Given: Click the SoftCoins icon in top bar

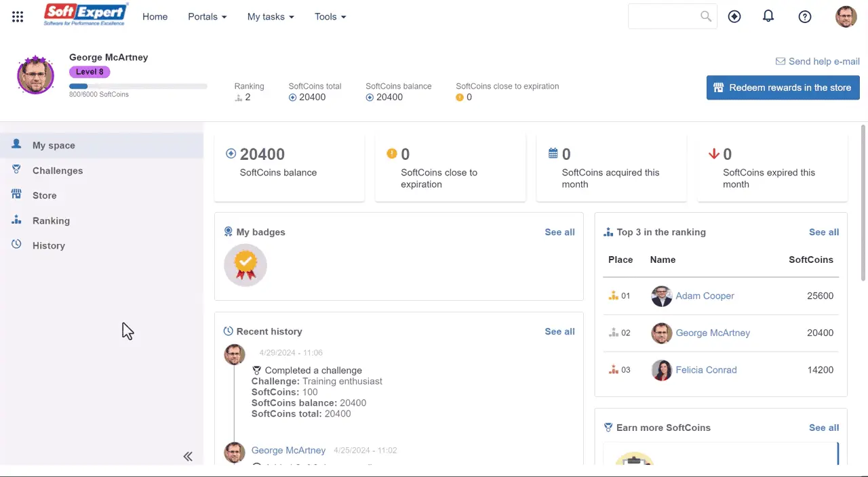Looking at the screenshot, I should click(734, 17).
